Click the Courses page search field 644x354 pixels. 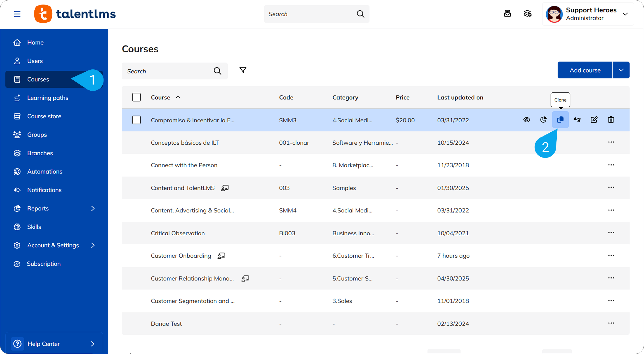click(x=168, y=71)
